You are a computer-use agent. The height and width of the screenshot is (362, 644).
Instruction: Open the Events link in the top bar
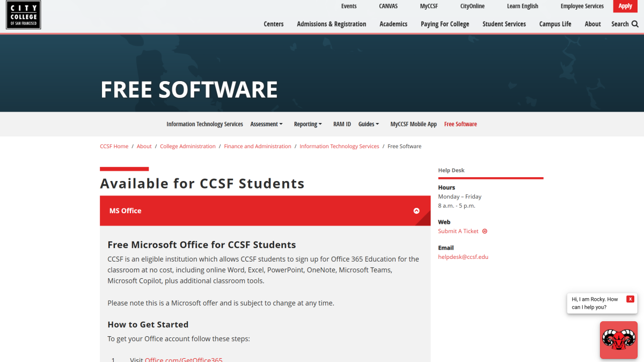tap(349, 6)
